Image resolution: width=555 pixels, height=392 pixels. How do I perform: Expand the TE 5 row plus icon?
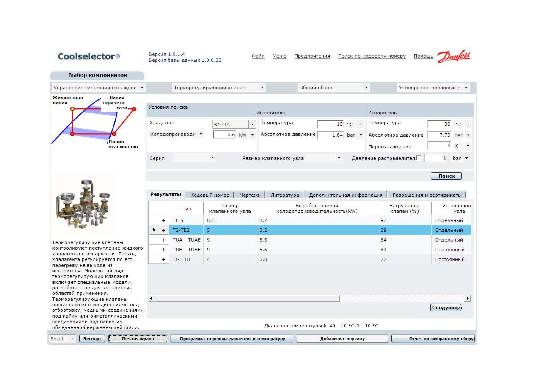click(164, 220)
